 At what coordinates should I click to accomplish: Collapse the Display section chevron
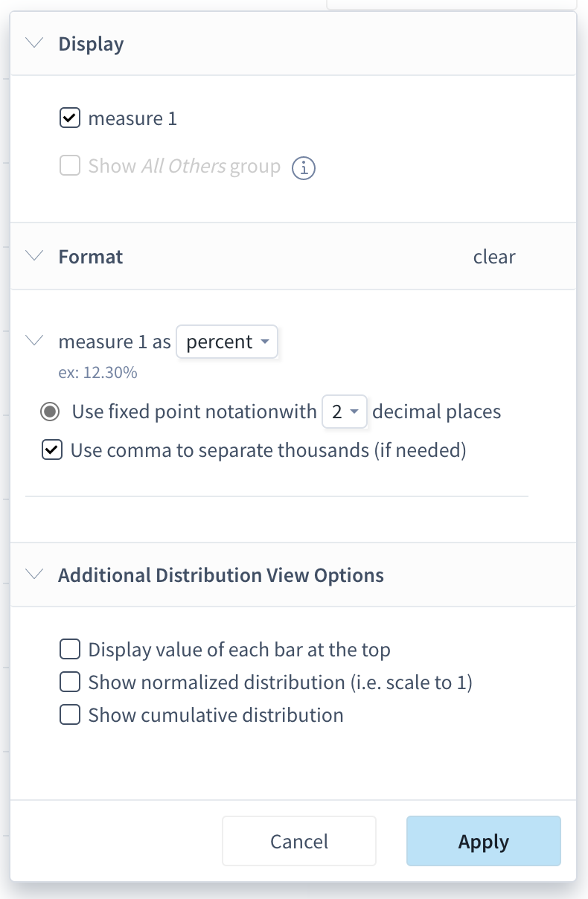pyautogui.click(x=35, y=44)
